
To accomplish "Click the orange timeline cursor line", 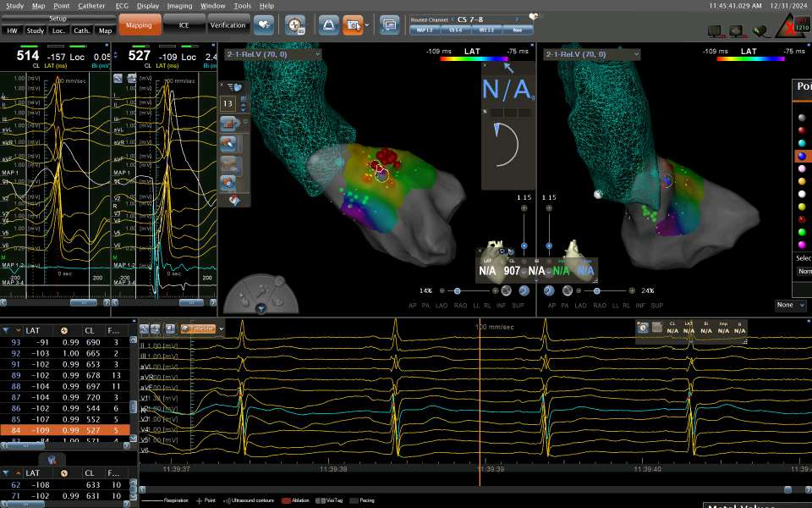I will point(480,401).
